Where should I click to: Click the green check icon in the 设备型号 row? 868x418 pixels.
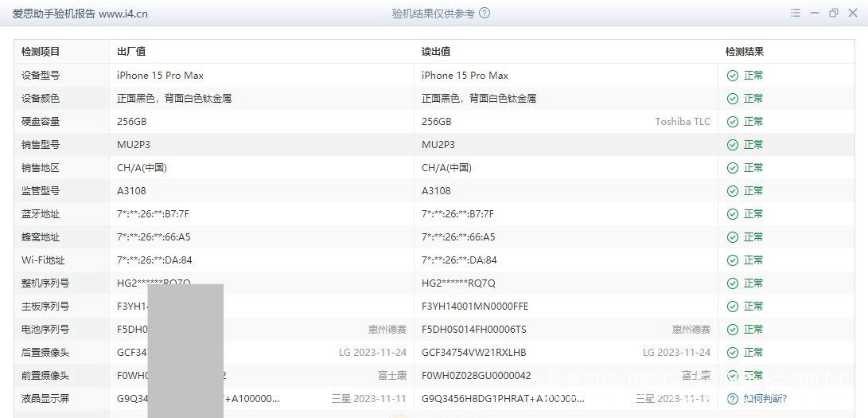733,76
